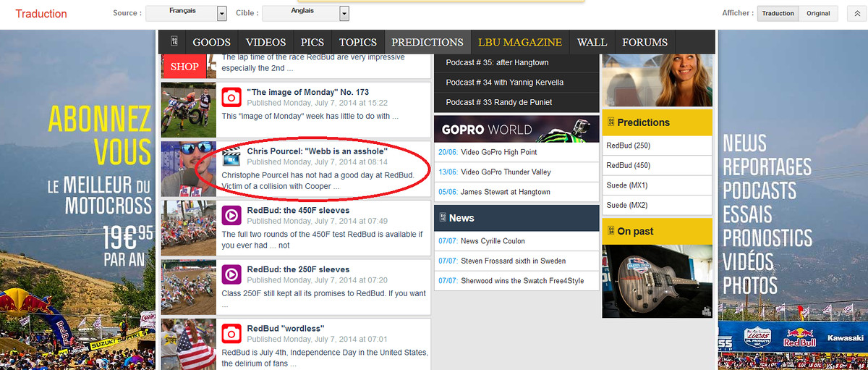The width and height of the screenshot is (868, 370).
Task: Open the WALL menu item
Action: pos(592,42)
